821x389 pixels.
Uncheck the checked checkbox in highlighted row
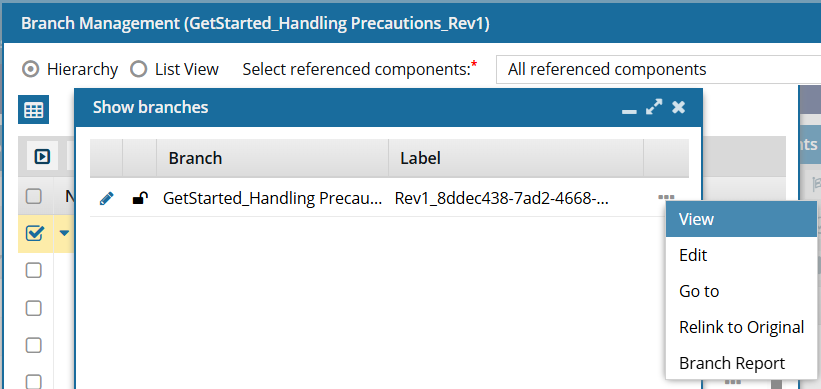click(x=34, y=232)
